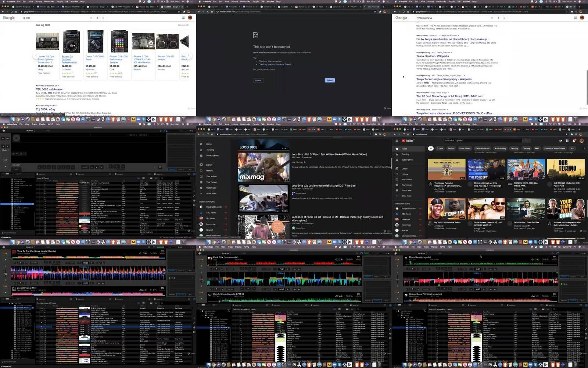Open Library in the YouTube home window sidebar
The width and height of the screenshot is (588, 368).
404,169
